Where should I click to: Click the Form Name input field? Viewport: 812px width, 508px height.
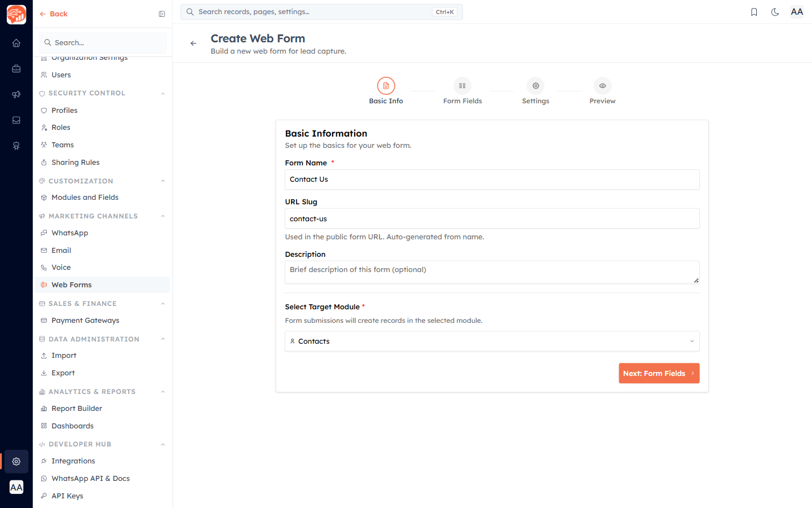pos(492,179)
